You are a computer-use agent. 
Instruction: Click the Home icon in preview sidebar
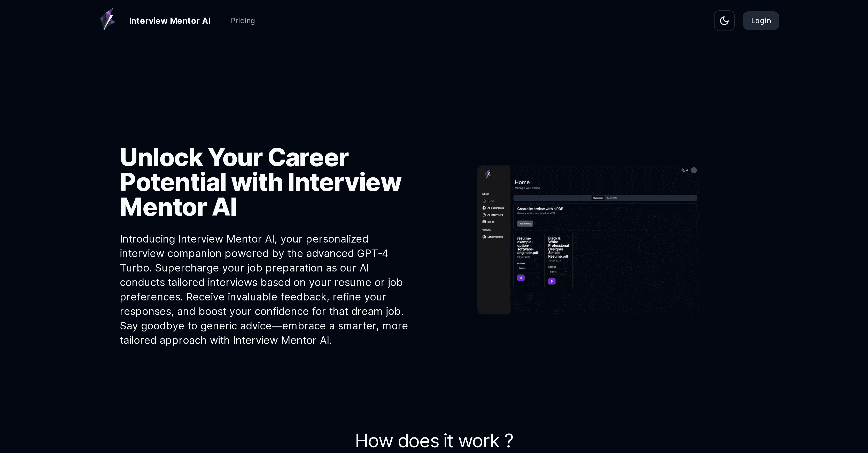click(484, 201)
